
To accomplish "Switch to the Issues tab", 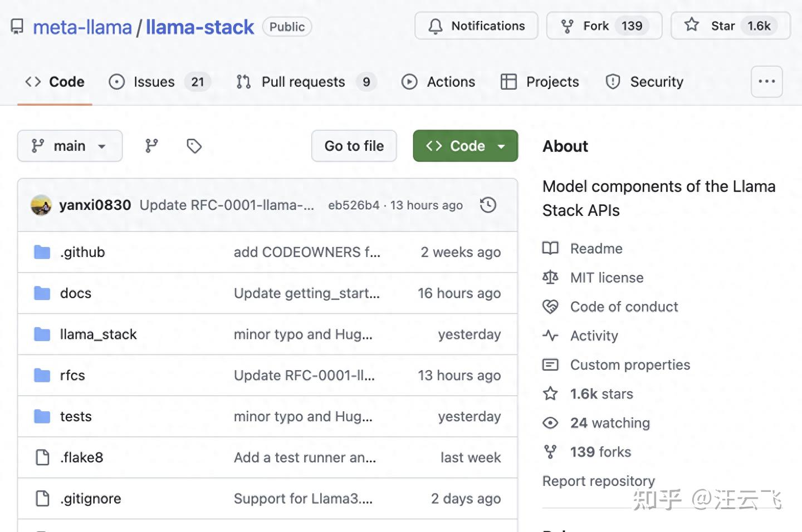I will [153, 82].
